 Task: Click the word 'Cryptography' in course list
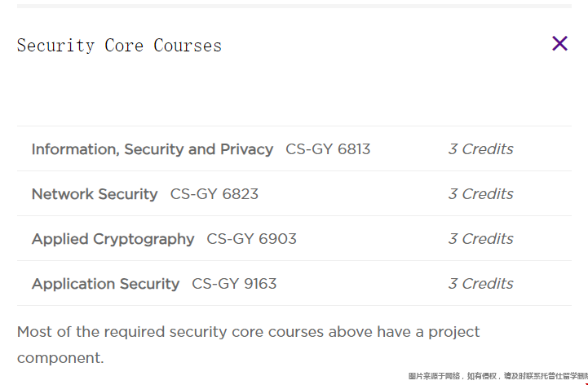[144, 240]
